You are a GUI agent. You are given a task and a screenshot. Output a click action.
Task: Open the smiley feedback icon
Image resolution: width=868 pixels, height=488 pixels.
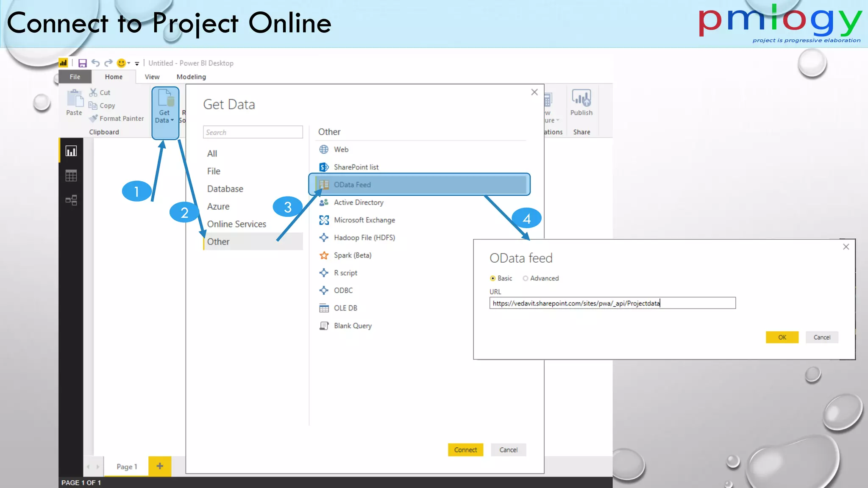(x=122, y=63)
